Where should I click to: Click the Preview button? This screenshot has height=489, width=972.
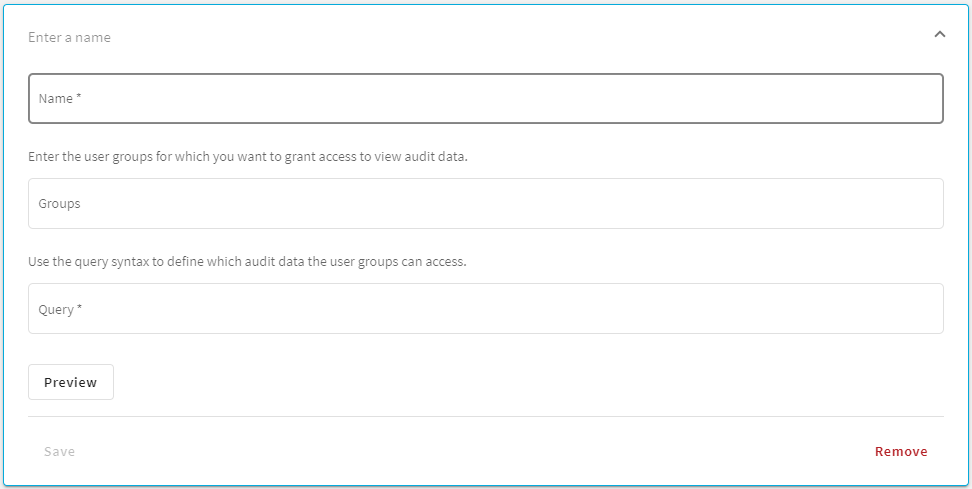pos(71,382)
